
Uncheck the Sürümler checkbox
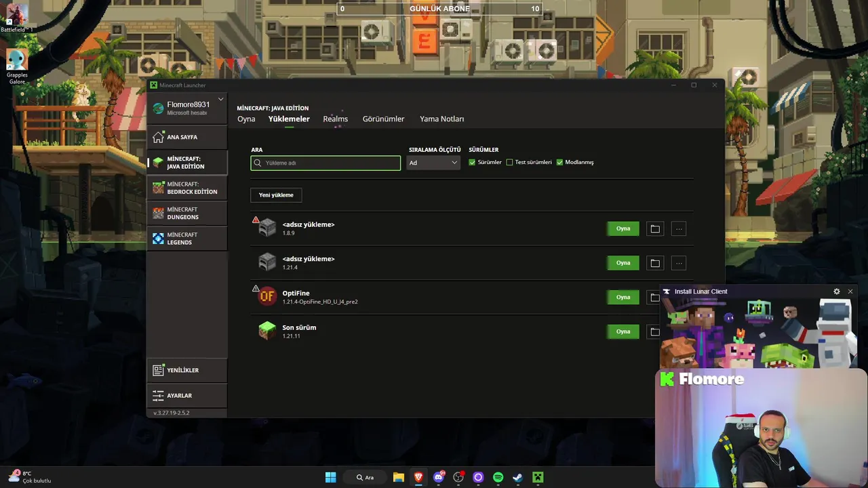click(x=472, y=162)
